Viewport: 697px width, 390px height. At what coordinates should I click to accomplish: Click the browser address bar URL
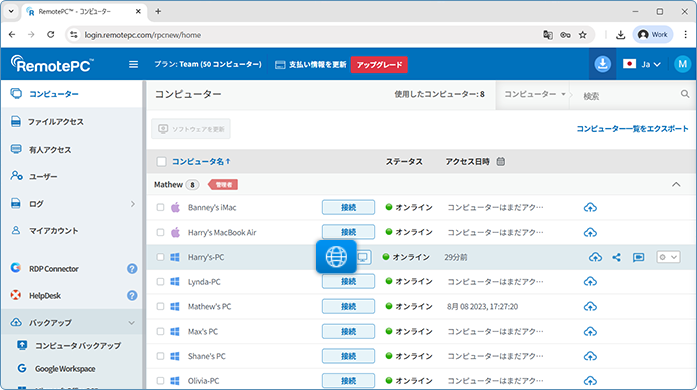click(143, 35)
